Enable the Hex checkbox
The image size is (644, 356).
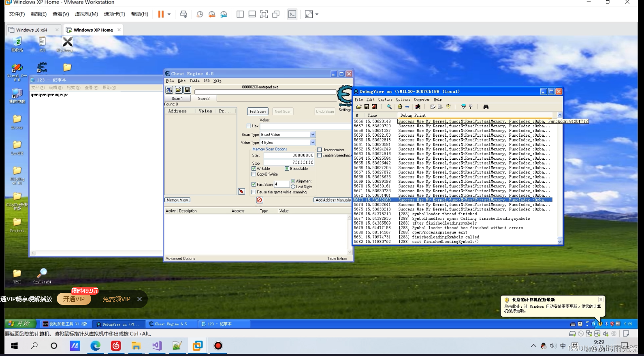pos(249,126)
